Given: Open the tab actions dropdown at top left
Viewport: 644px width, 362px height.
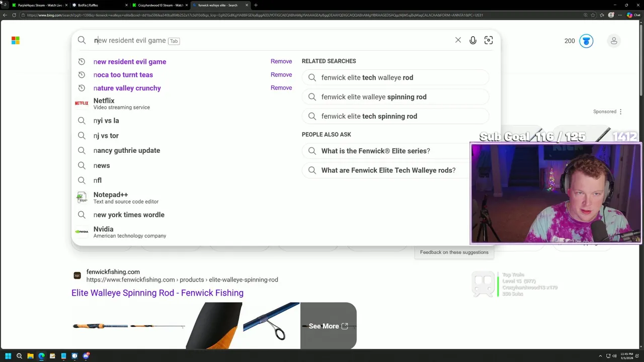Looking at the screenshot, I should (5, 5).
